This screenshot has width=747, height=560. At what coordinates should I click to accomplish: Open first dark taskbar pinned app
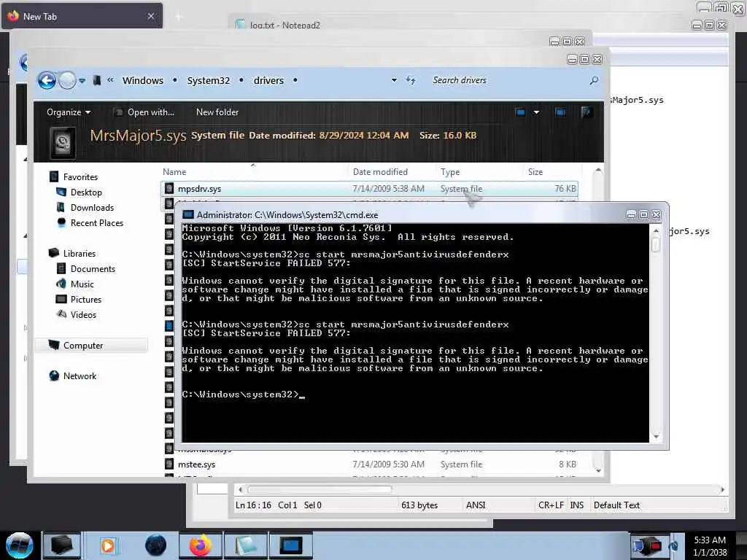coord(62,545)
